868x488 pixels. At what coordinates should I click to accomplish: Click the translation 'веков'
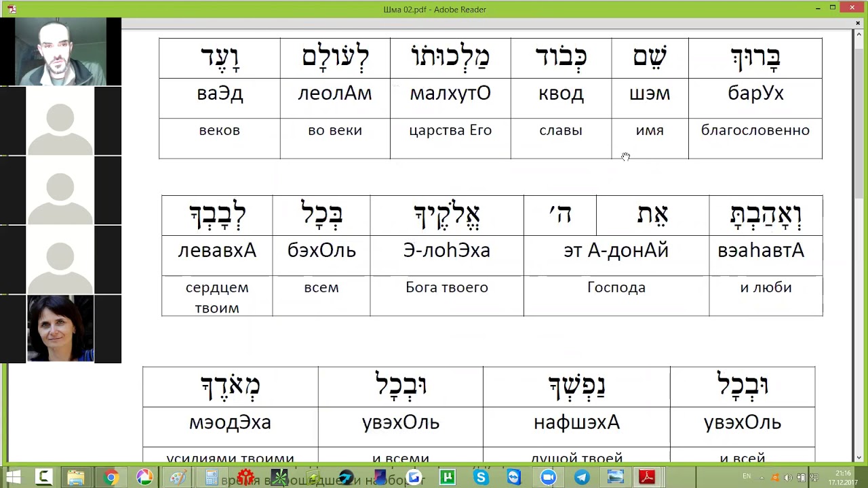[220, 130]
